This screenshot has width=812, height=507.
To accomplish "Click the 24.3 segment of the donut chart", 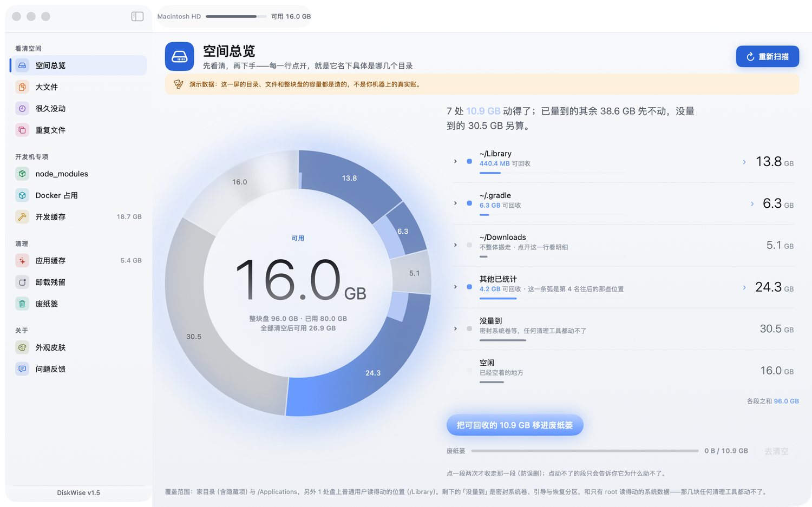I will point(373,373).
